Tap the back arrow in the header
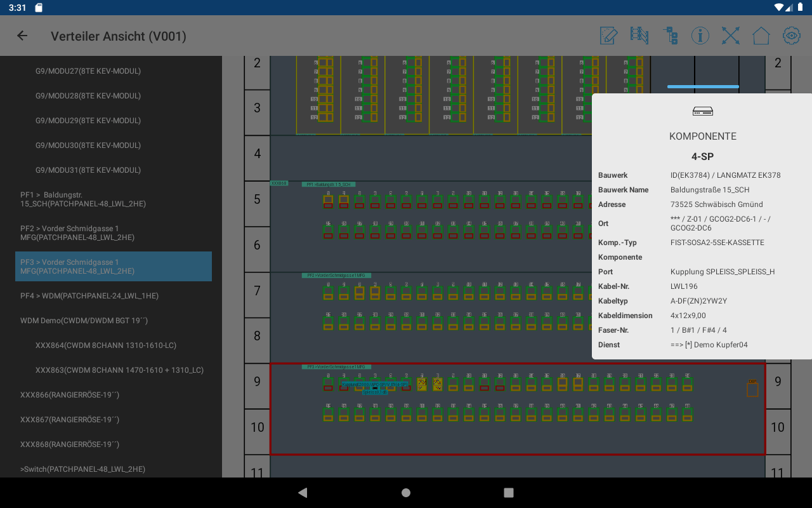Screen dimensions: 812x508 pos(22,36)
